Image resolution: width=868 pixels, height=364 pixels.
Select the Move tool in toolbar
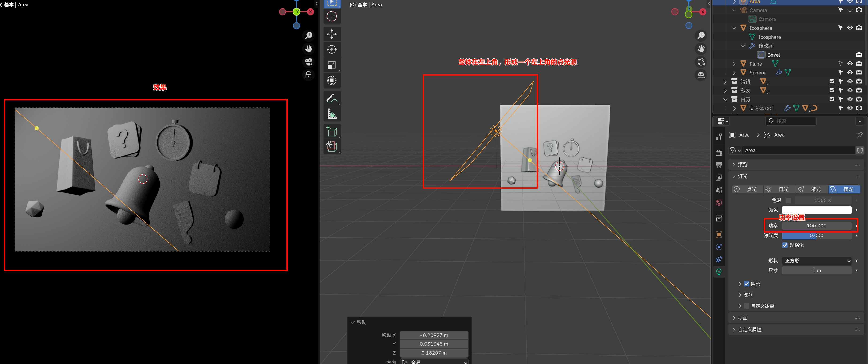332,34
